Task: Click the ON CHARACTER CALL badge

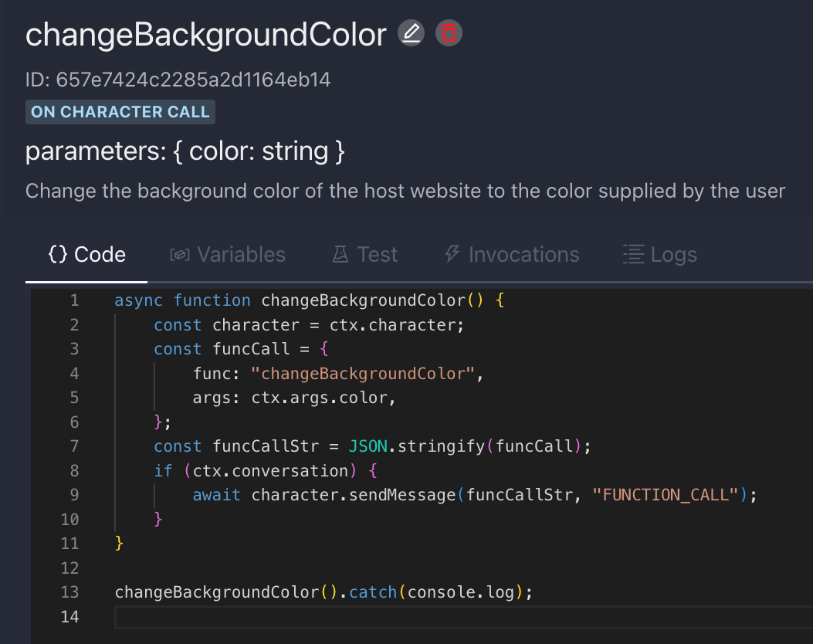Action: click(x=120, y=112)
